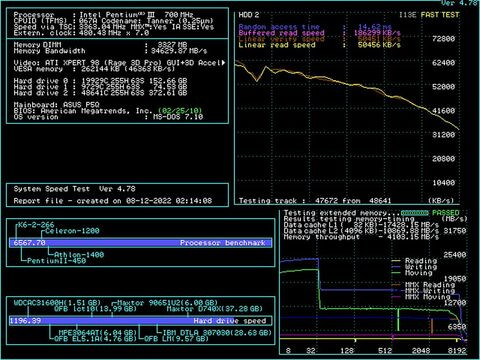Click the Maxtor D740X drive marker
This screenshot has height=360, width=480.
(x=215, y=309)
